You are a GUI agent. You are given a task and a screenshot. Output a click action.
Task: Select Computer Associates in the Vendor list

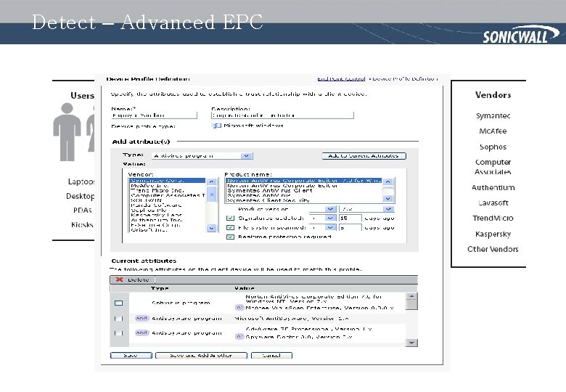(x=168, y=195)
